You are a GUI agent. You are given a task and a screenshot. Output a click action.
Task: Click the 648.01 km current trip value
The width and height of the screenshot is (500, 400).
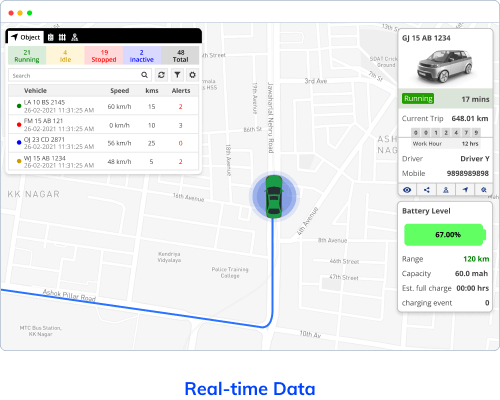tap(470, 119)
